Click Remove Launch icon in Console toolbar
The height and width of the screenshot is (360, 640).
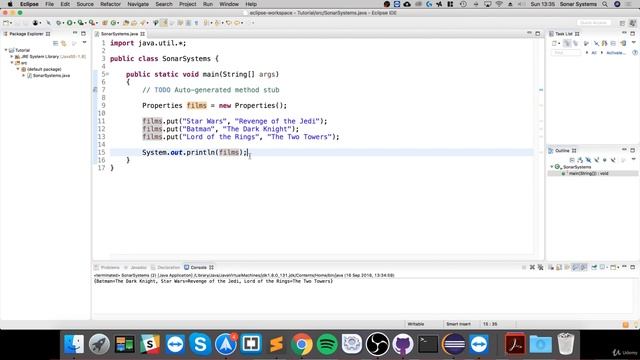[x=532, y=267]
